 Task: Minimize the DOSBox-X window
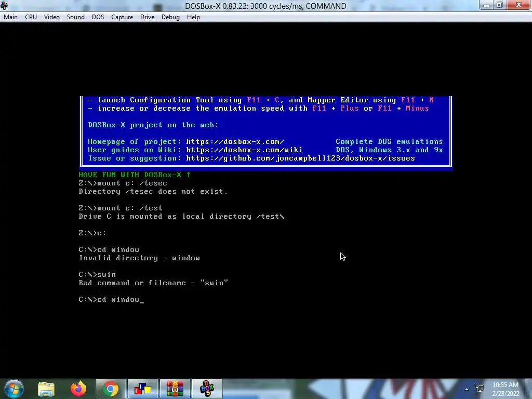[x=486, y=5]
